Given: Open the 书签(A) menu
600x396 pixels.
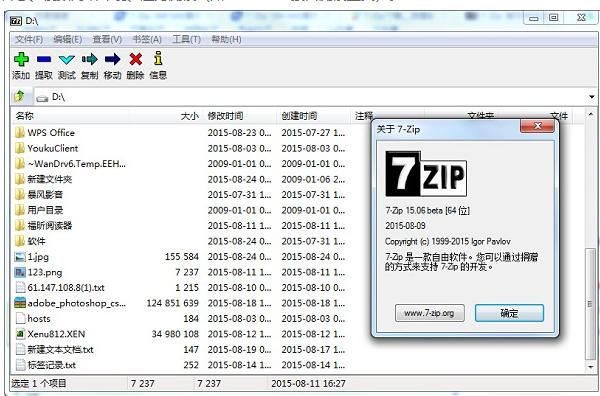Looking at the screenshot, I should (x=147, y=39).
